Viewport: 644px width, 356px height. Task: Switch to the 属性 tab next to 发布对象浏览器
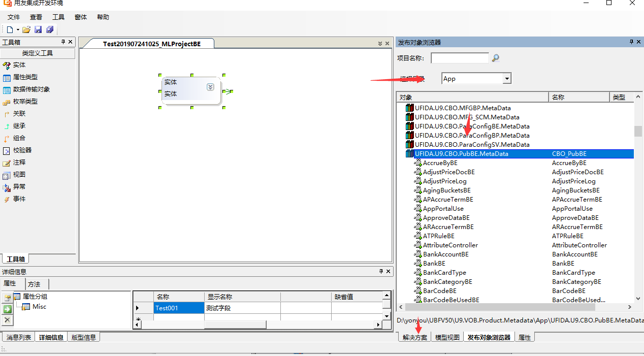coord(525,337)
